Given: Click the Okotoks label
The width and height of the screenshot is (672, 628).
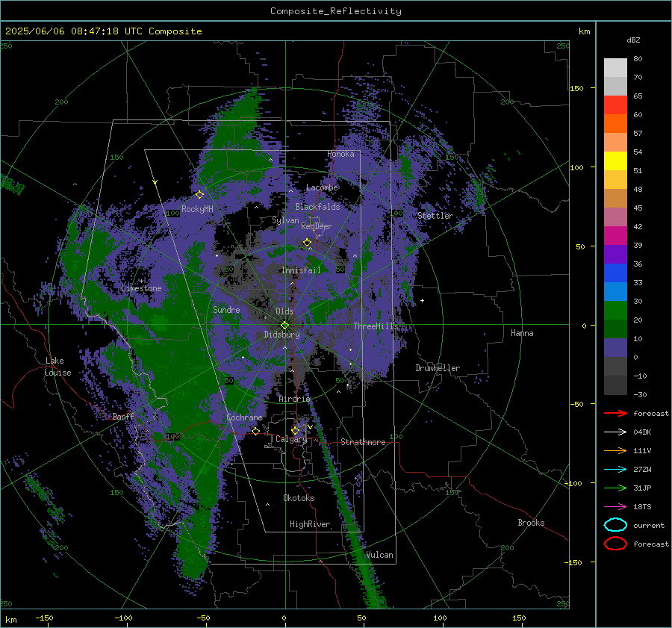Looking at the screenshot, I should [299, 498].
